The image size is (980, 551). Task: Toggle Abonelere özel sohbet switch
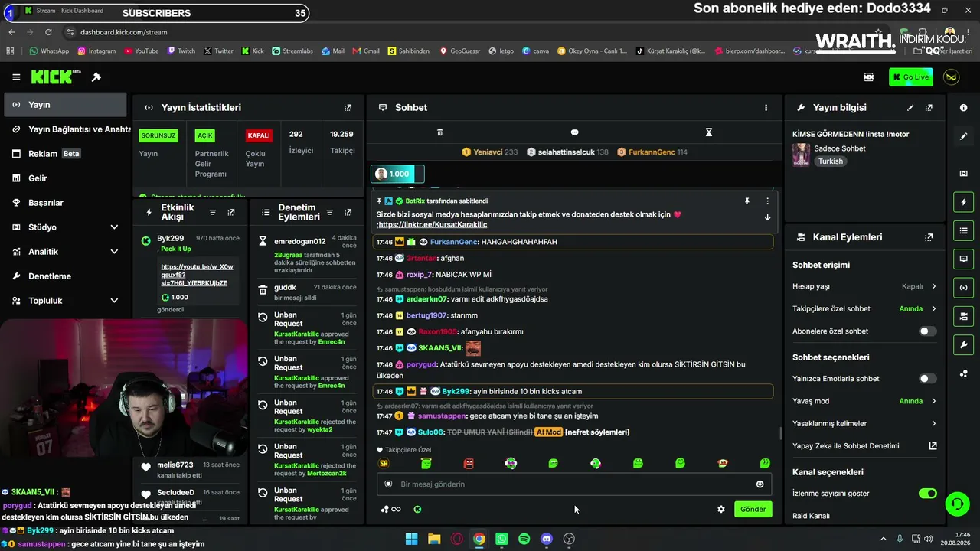point(927,331)
